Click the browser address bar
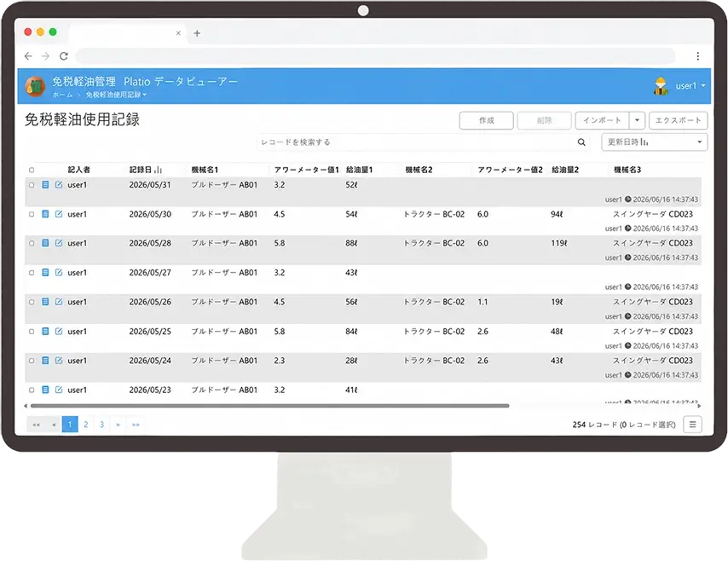Screen dimensions: 728x561 (x=375, y=56)
